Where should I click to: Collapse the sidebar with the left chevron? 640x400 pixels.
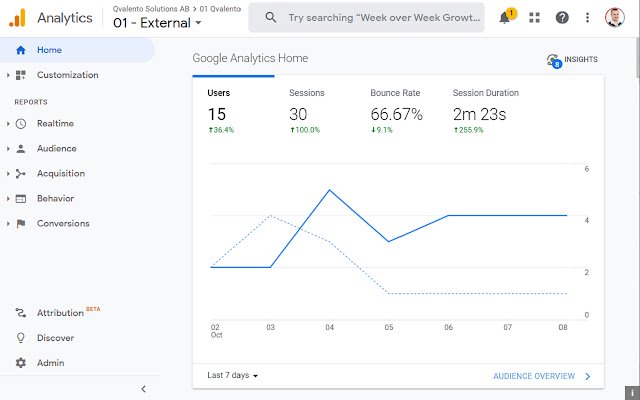point(143,389)
